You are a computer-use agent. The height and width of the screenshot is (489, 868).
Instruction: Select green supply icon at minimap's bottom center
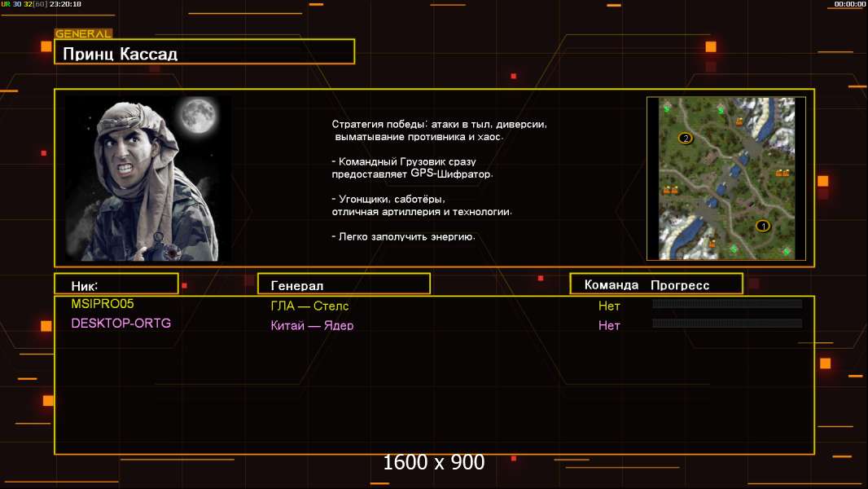pyautogui.click(x=734, y=249)
